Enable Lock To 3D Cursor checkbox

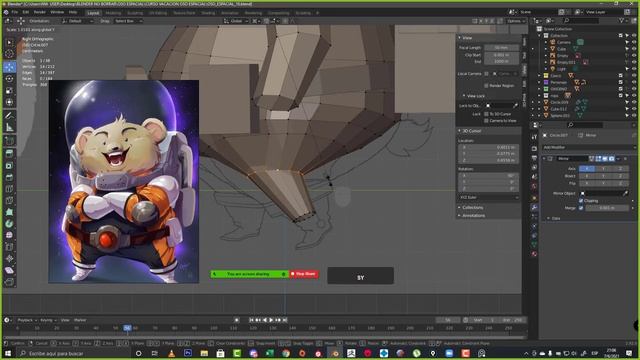(486, 114)
